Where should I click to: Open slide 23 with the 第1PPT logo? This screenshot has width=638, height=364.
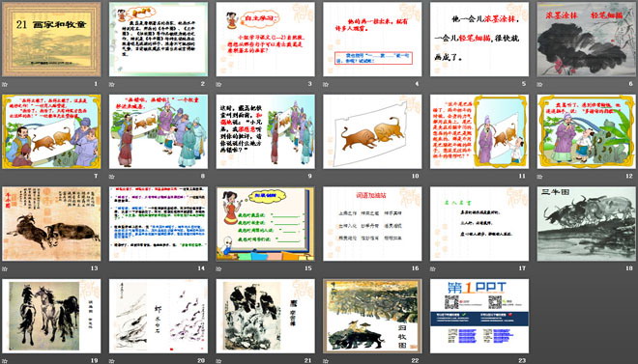click(x=479, y=316)
